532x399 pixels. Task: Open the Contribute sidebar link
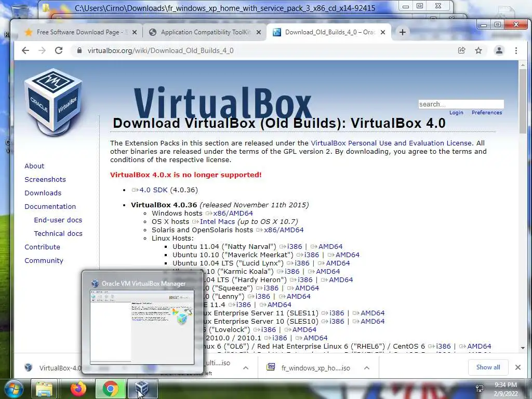(x=42, y=247)
